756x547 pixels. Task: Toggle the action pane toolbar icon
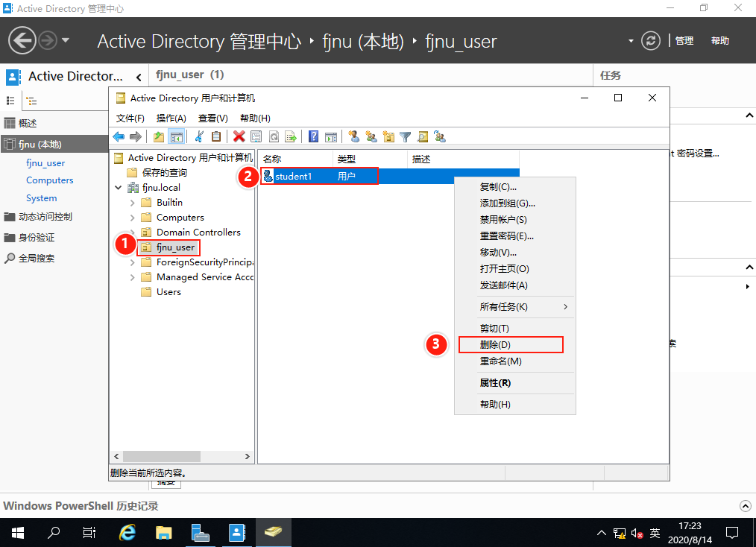331,137
